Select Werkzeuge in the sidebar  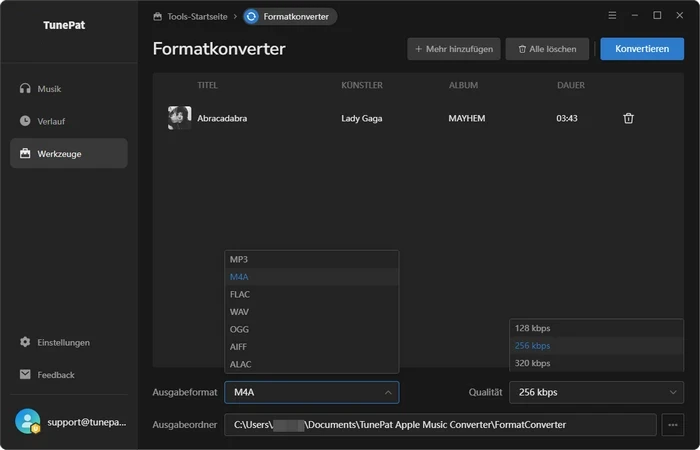pos(69,154)
